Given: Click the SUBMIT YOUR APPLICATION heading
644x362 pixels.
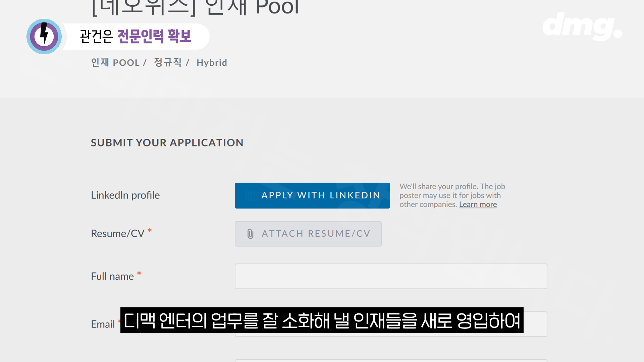Looking at the screenshot, I should pos(167,143).
